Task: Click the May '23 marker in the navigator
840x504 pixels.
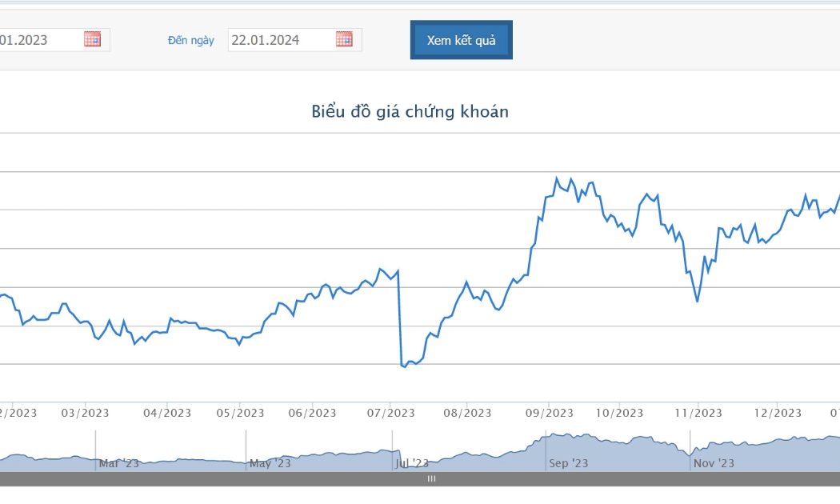Action: tap(270, 463)
